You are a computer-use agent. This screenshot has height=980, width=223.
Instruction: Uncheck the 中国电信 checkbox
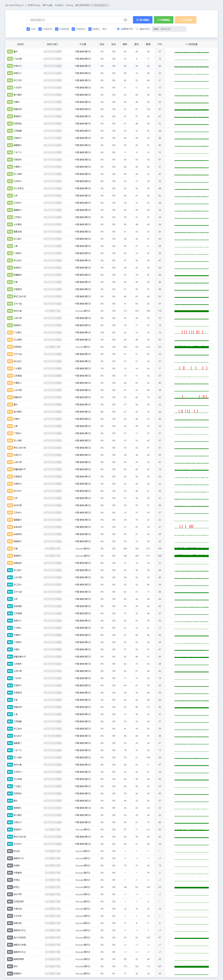click(x=40, y=29)
